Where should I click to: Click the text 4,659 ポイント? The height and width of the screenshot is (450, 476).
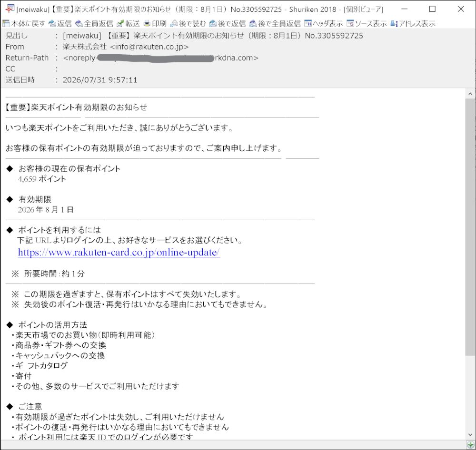click(42, 179)
